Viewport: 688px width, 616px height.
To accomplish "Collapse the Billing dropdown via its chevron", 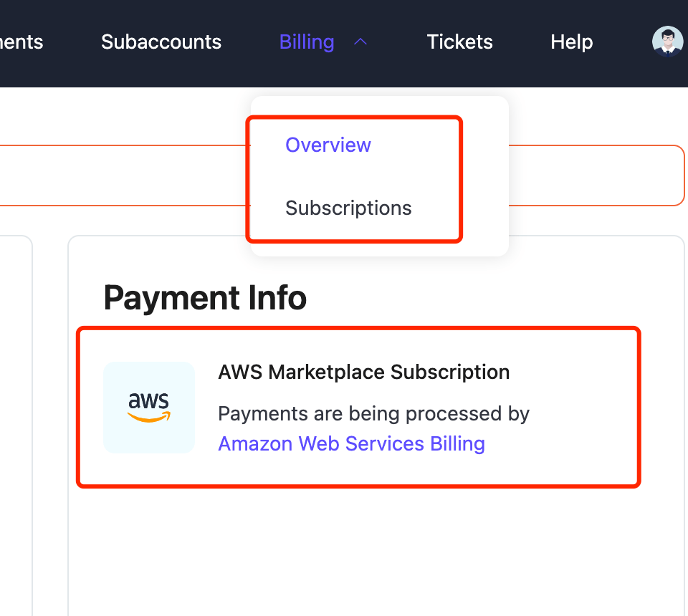I will pyautogui.click(x=360, y=42).
